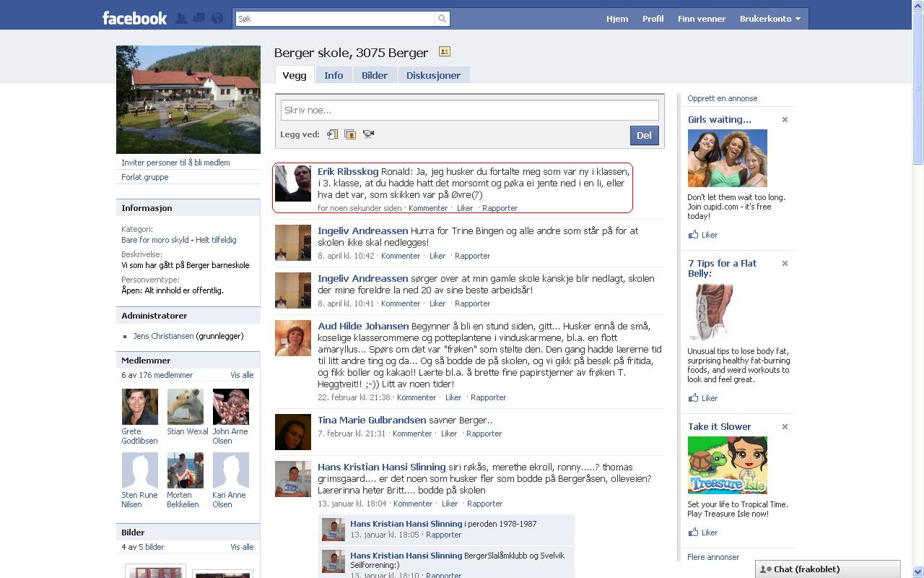
Task: Click the Søk search field
Action: (x=335, y=19)
